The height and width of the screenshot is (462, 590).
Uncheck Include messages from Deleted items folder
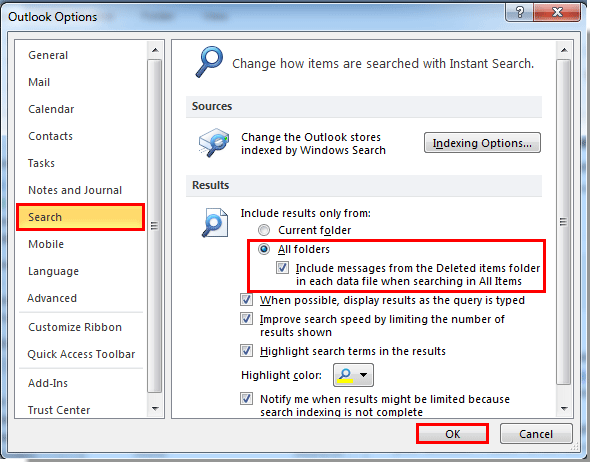[x=283, y=268]
